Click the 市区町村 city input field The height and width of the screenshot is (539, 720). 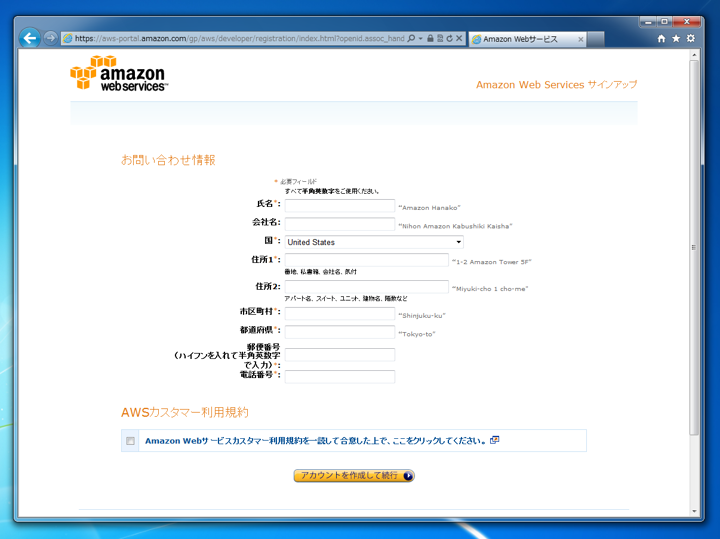coord(340,313)
